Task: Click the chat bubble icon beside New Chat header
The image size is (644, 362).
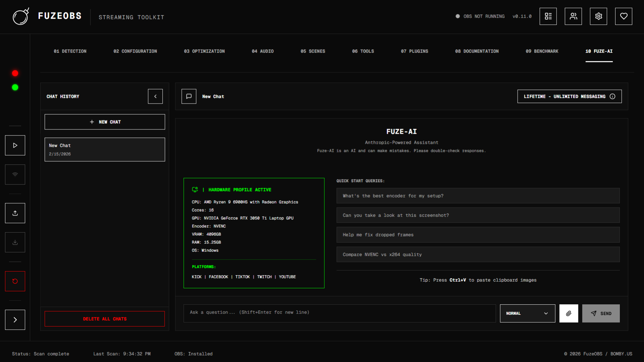Action: (x=189, y=96)
